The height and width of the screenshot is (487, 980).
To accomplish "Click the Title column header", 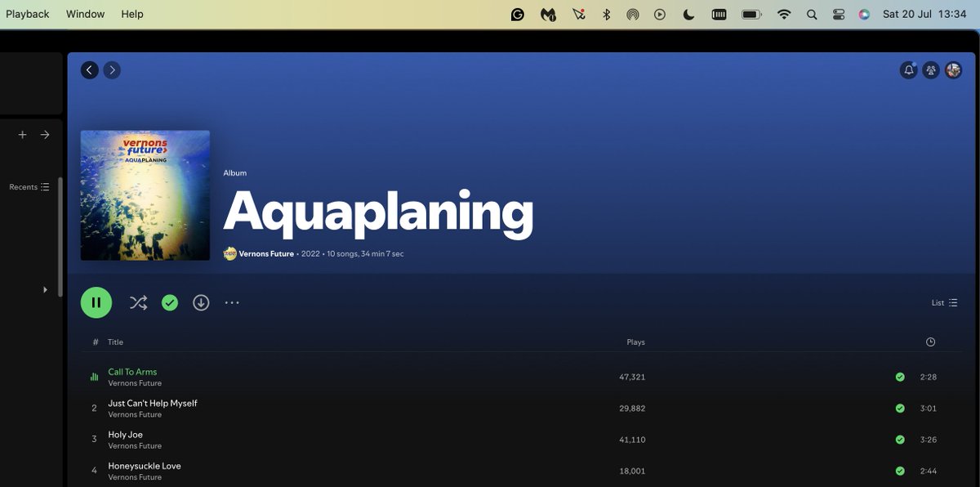I will [x=115, y=342].
